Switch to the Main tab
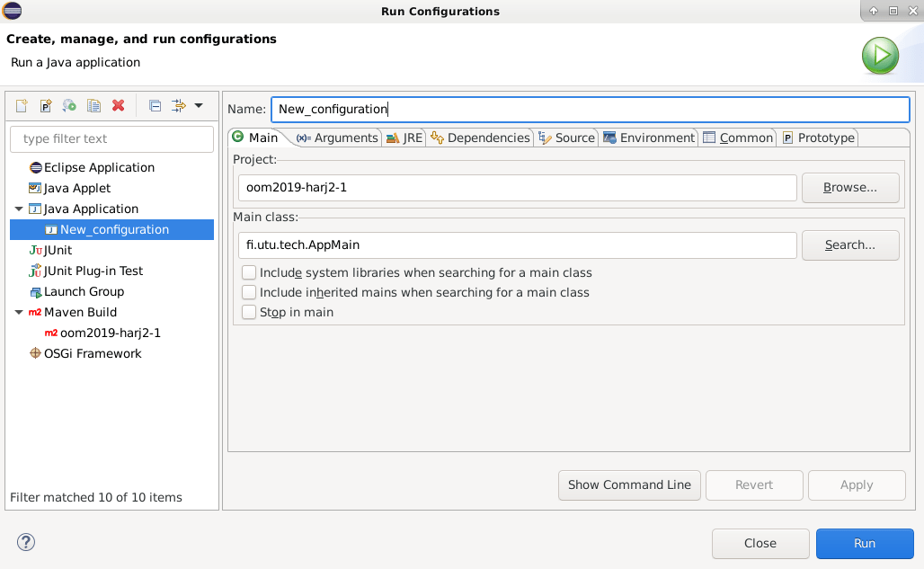Screen dimensions: 924x569 click(255, 138)
